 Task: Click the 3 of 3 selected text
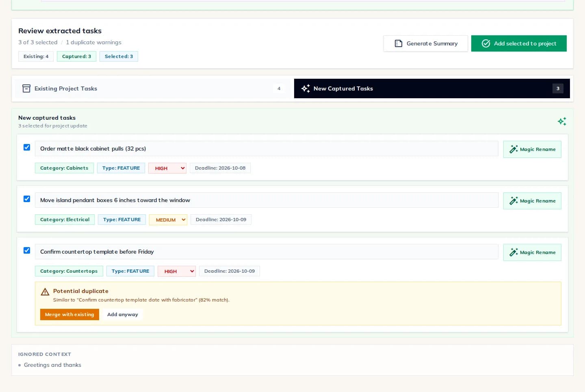click(x=38, y=42)
